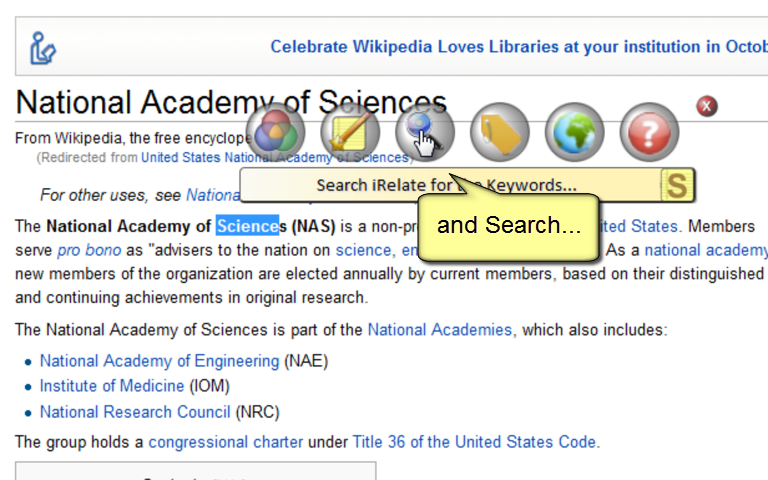Open National Research Council link
The height and width of the screenshot is (480, 768).
pyautogui.click(x=135, y=412)
